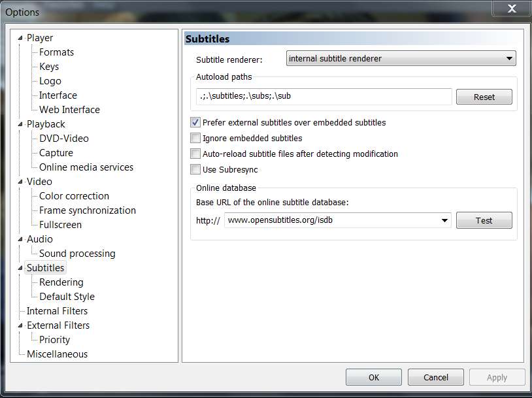Collapse the Playback tree node
The image size is (532, 398).
(20, 124)
